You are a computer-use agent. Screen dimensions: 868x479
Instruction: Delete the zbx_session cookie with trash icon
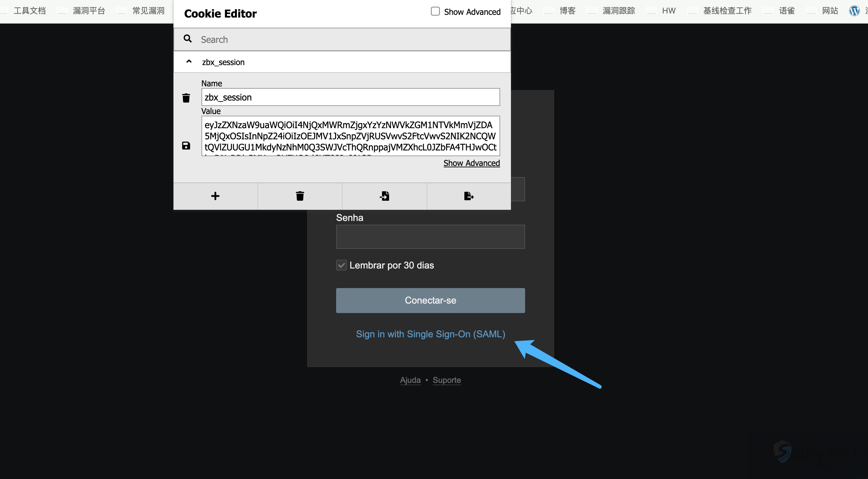pyautogui.click(x=186, y=98)
